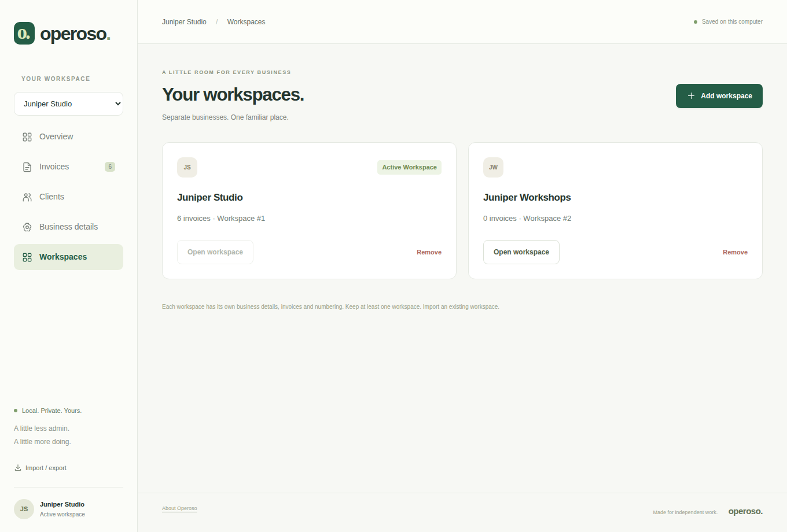Open the Juniper Studio workspace dropdown
787x532 pixels.
coord(68,104)
